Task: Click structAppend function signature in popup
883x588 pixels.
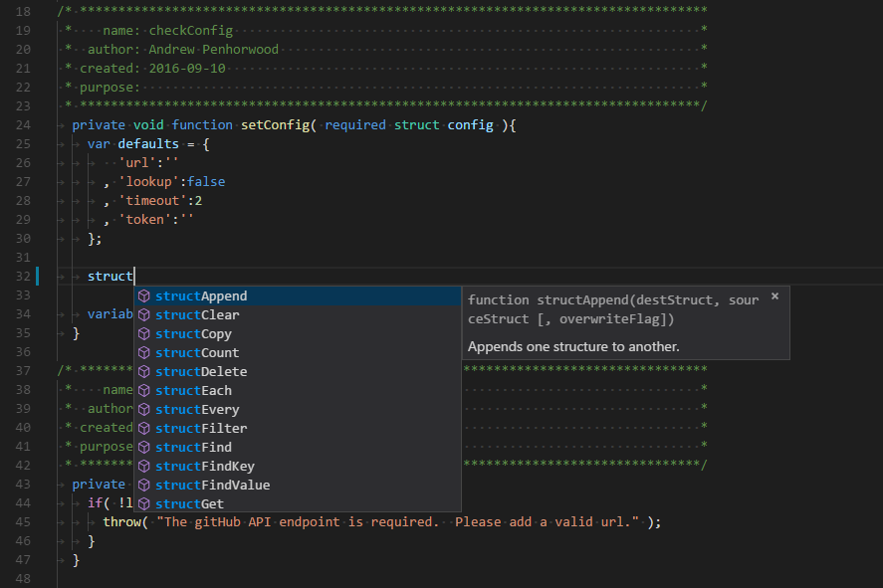Action: click(613, 309)
